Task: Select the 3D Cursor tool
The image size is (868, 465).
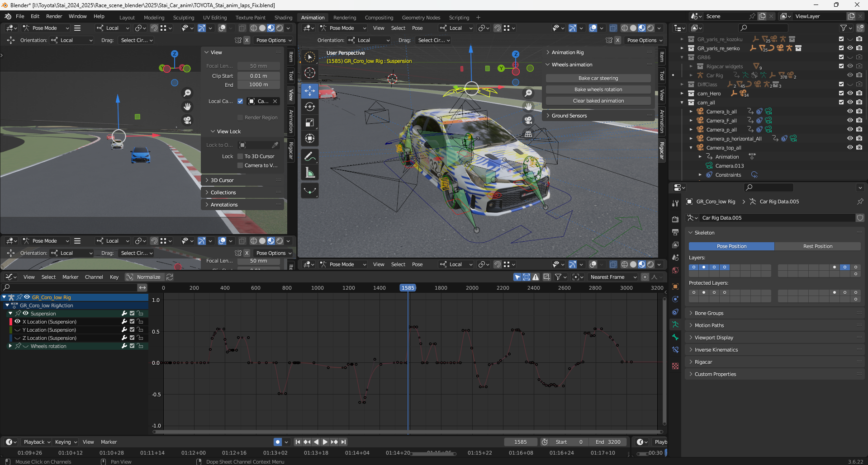Action: [x=310, y=72]
